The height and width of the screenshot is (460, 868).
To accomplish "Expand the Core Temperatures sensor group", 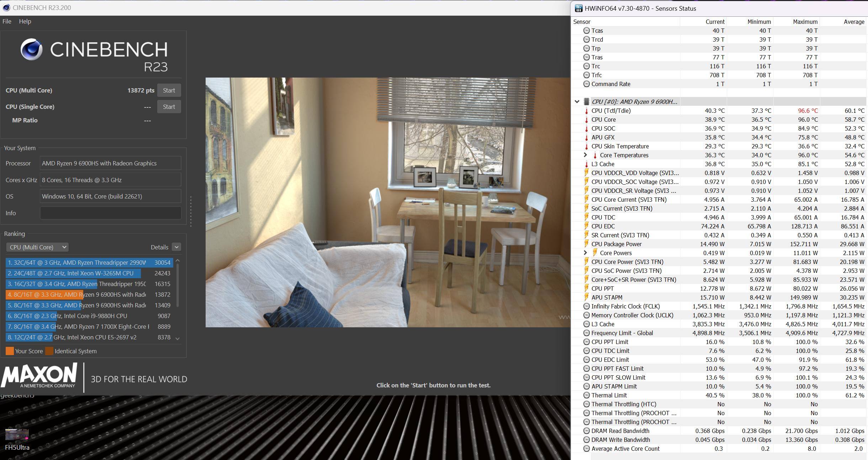I will point(585,155).
